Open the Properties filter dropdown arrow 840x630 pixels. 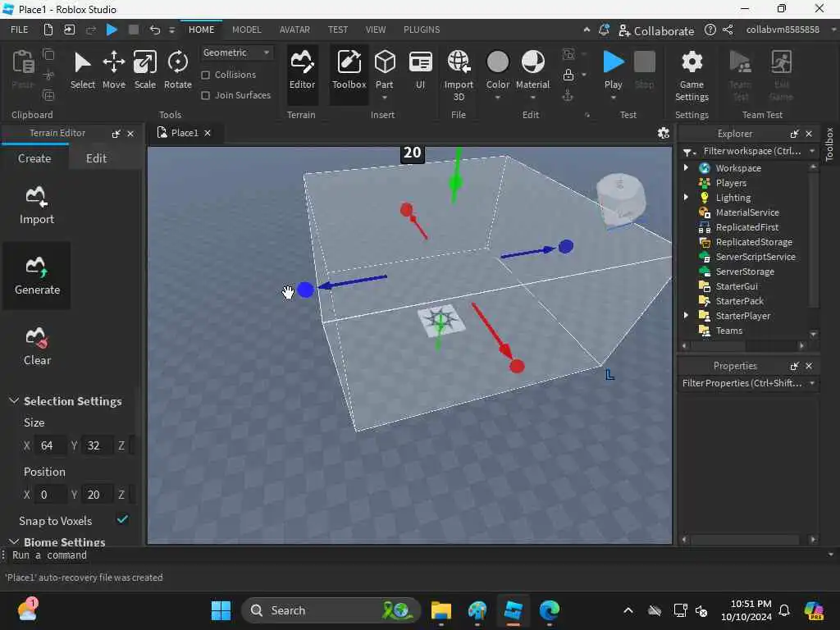coord(812,383)
